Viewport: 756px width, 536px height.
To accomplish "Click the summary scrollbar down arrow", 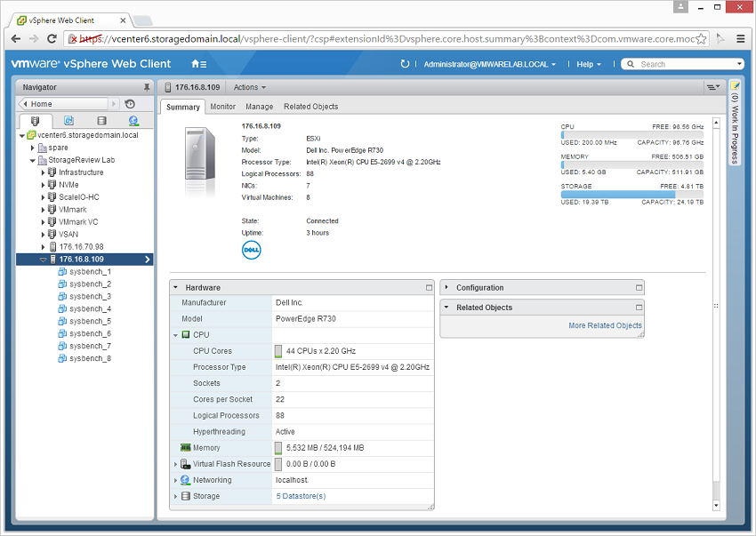I will [x=716, y=506].
